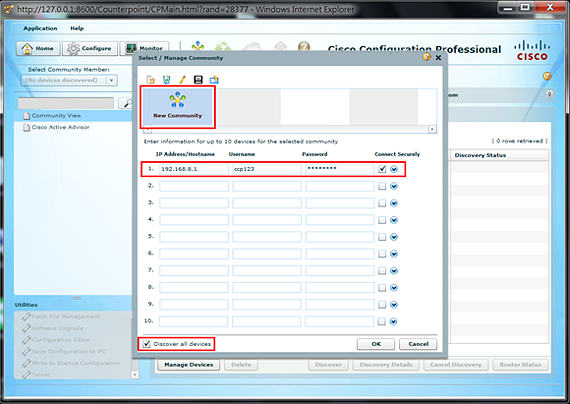Expand the blue arrow options for row 10
The image size is (570, 404).
coord(394,321)
